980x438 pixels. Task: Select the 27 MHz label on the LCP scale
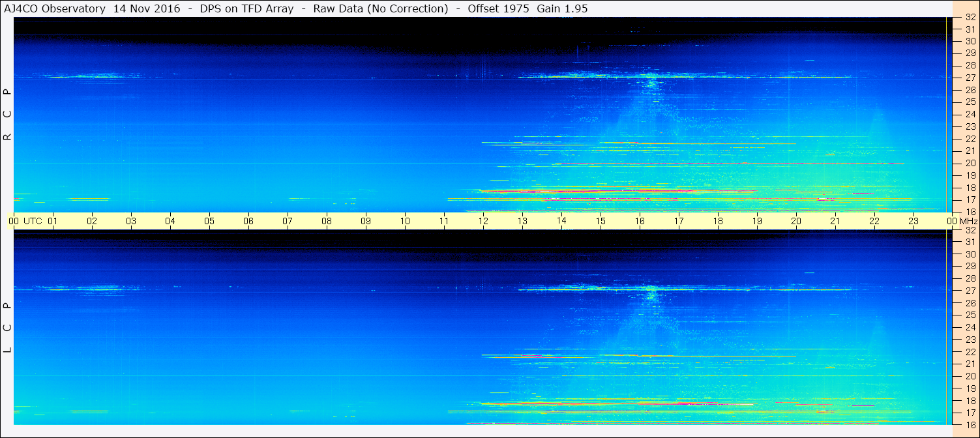click(970, 291)
